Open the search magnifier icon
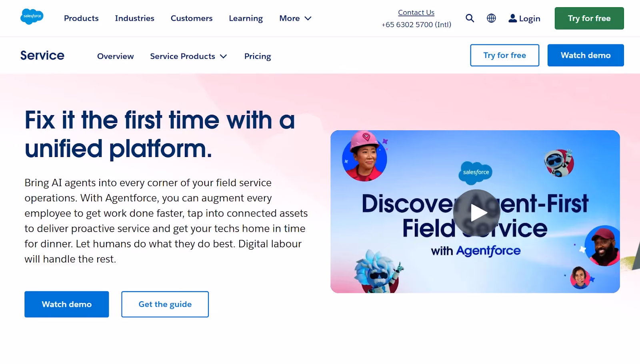Image resolution: width=640 pixels, height=364 pixels. point(470,18)
